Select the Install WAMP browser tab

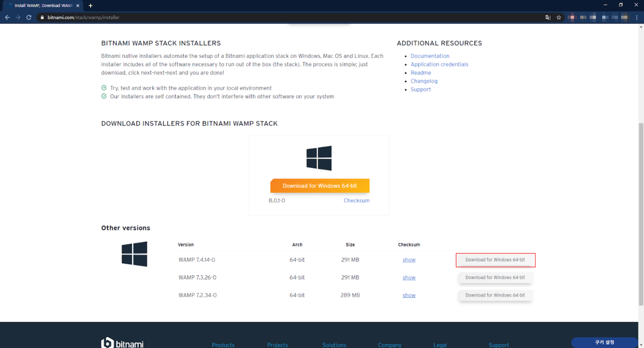[x=43, y=6]
